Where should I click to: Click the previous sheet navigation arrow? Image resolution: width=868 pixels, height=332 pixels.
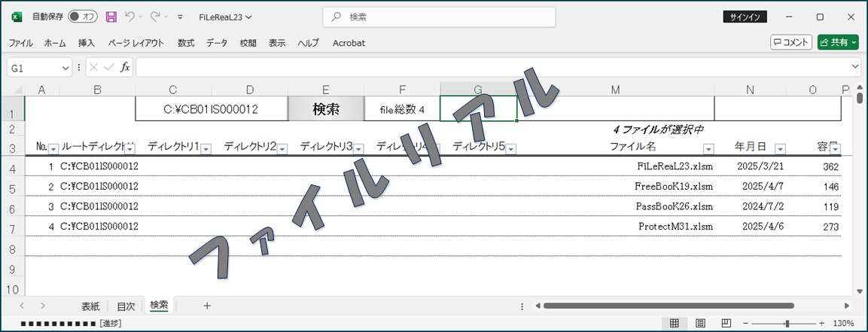[22, 306]
